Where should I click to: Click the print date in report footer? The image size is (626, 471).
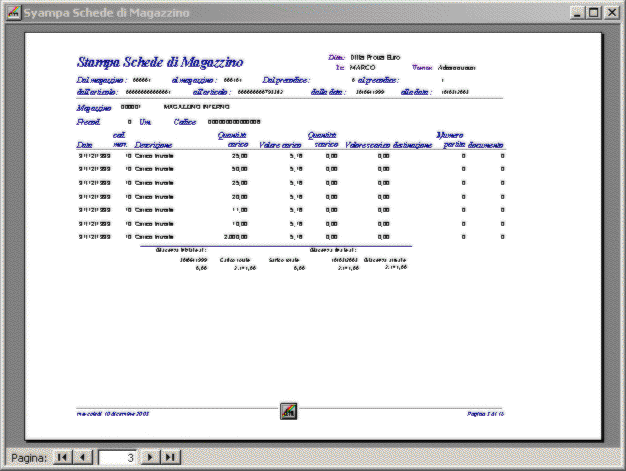113,414
